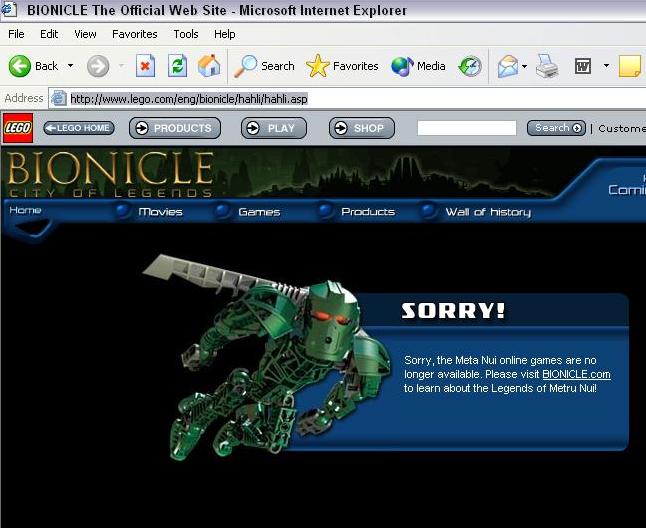Click the PRODUCTS button in LEGO bar
The image size is (646, 528).
pos(175,128)
